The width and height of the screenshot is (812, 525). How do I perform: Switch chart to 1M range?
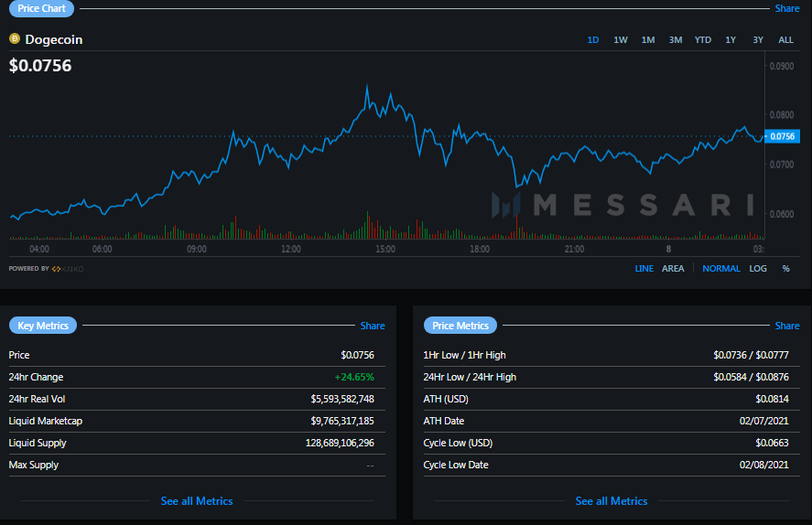[648, 40]
